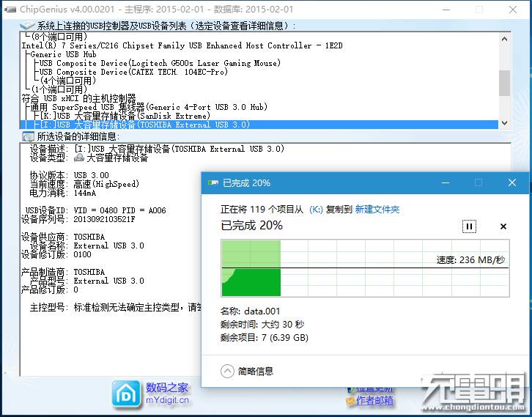This screenshot has height=417, width=532.
Task: Click the 设备修订版 0100 line
Action: pyautogui.click(x=56, y=254)
